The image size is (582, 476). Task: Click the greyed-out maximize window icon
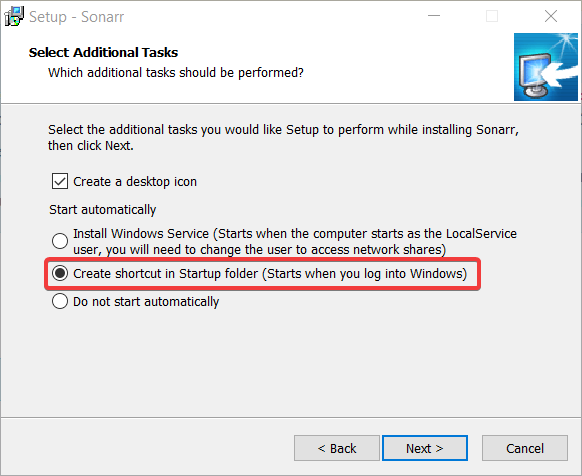(492, 16)
